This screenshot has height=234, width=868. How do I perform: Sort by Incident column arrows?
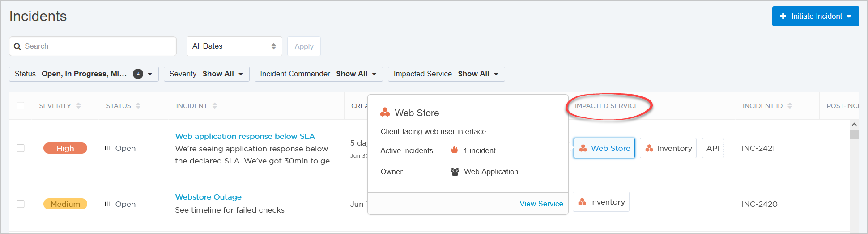pos(215,106)
